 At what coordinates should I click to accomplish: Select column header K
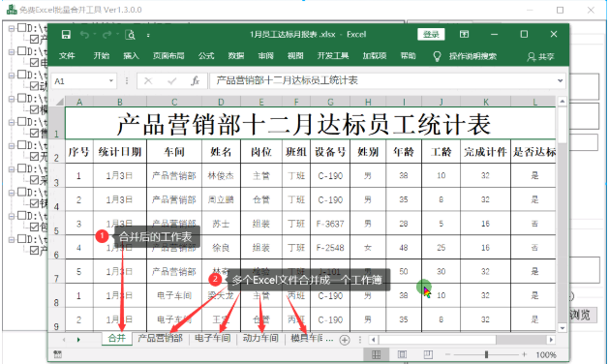coord(485,102)
